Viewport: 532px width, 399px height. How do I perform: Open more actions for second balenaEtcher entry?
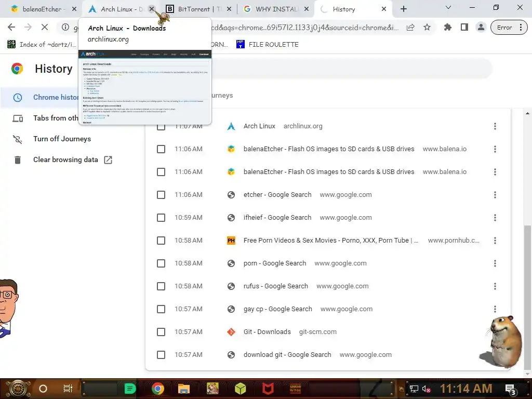pos(495,172)
